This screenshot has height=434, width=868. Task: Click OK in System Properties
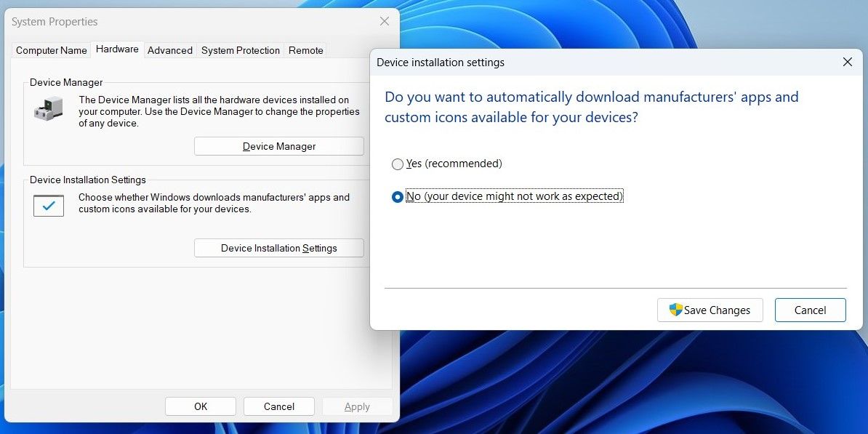click(200, 406)
